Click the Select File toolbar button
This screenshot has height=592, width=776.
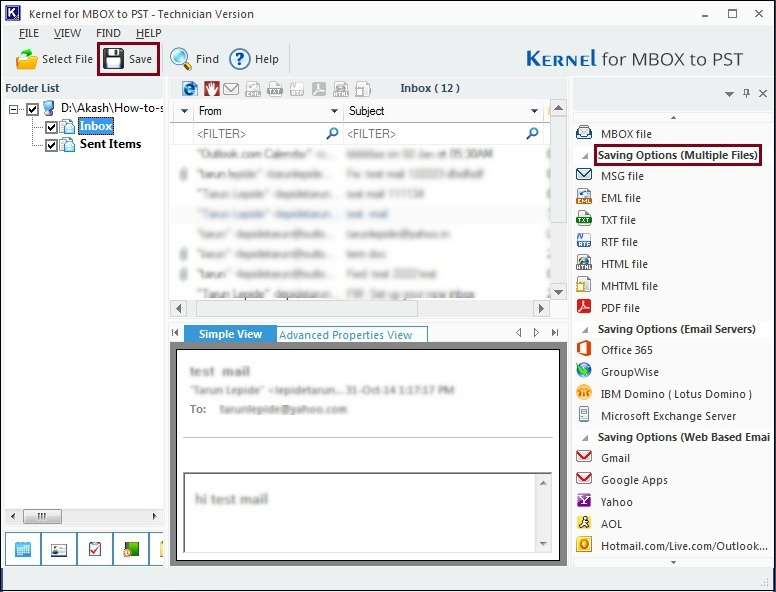pyautogui.click(x=54, y=59)
